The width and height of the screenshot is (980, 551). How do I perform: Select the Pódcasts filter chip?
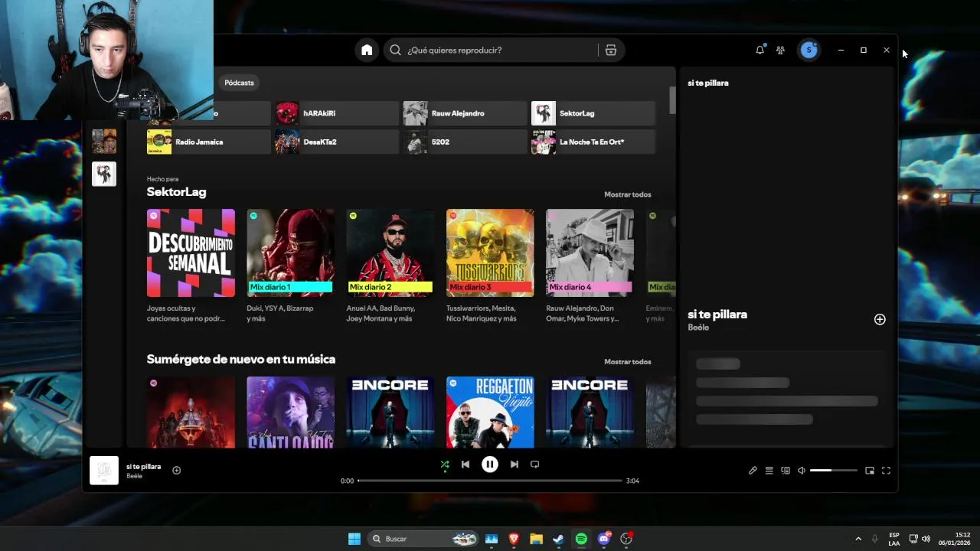(239, 83)
